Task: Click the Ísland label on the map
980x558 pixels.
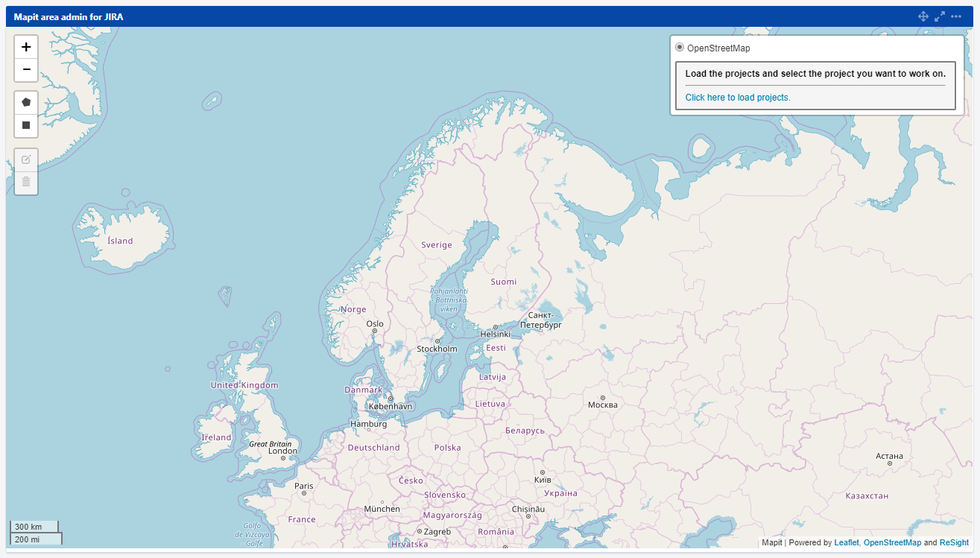Action: click(x=120, y=241)
